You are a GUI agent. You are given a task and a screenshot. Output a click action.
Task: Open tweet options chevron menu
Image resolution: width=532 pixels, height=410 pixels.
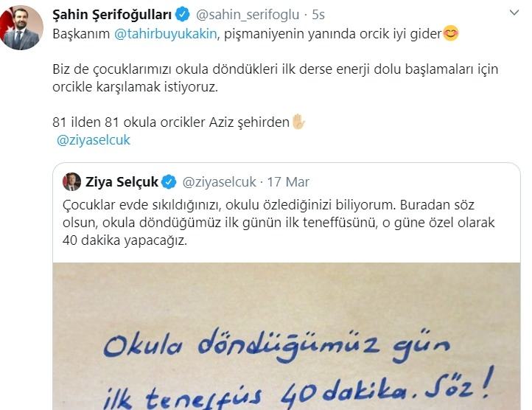pyautogui.click(x=514, y=13)
